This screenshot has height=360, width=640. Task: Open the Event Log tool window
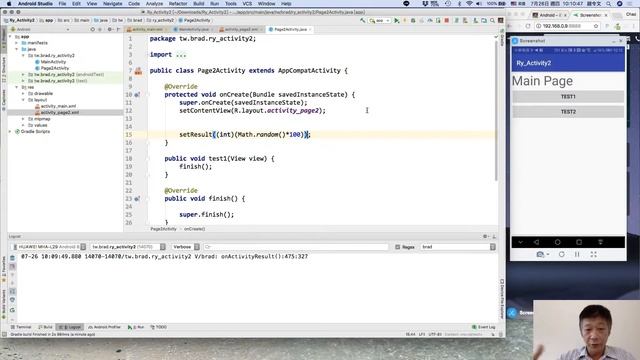click(484, 327)
